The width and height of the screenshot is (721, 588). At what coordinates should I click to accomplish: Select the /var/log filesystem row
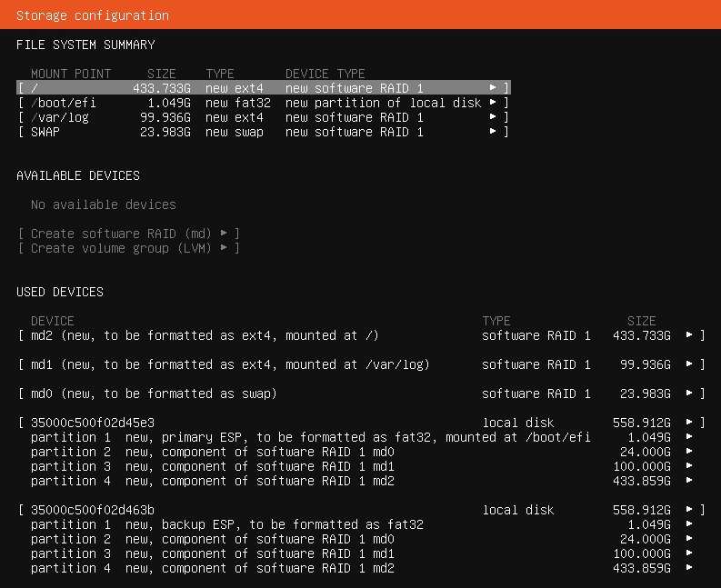[262, 117]
